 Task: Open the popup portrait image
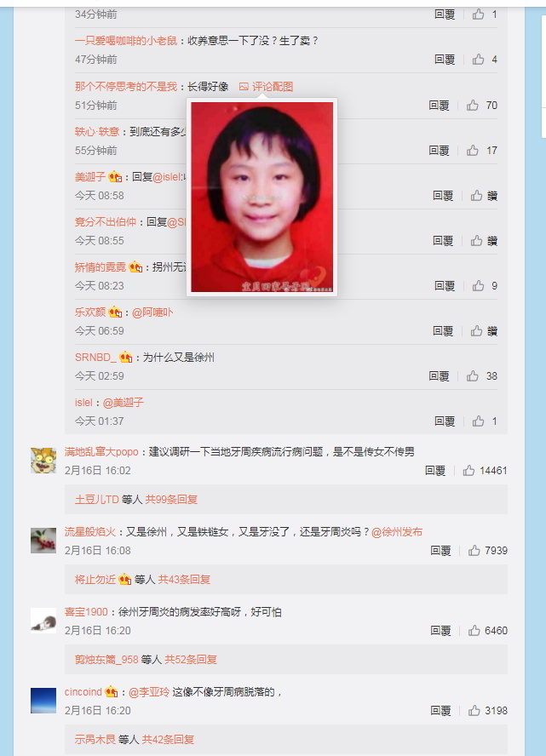(x=262, y=197)
